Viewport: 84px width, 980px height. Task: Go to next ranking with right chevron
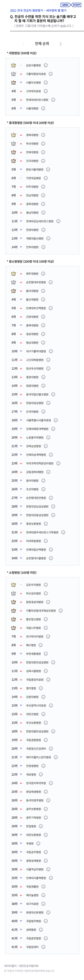coord(60,44)
